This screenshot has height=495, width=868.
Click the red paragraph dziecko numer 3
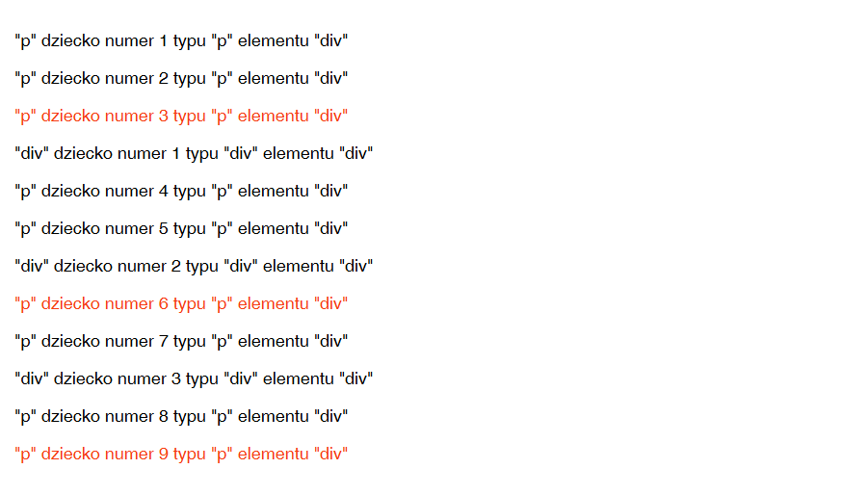pyautogui.click(x=181, y=117)
